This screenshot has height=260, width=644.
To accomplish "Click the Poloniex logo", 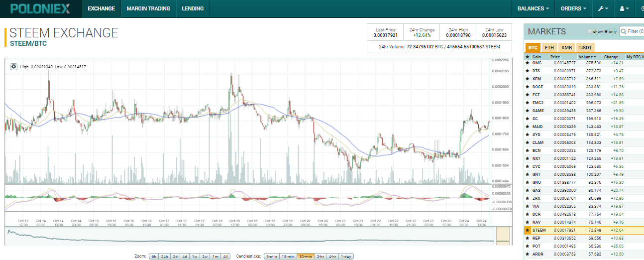I will coord(40,8).
